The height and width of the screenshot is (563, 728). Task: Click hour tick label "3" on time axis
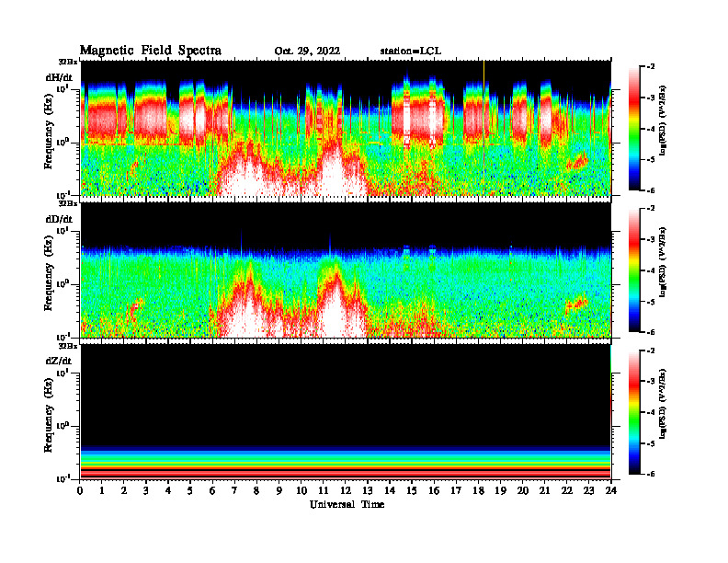click(146, 491)
